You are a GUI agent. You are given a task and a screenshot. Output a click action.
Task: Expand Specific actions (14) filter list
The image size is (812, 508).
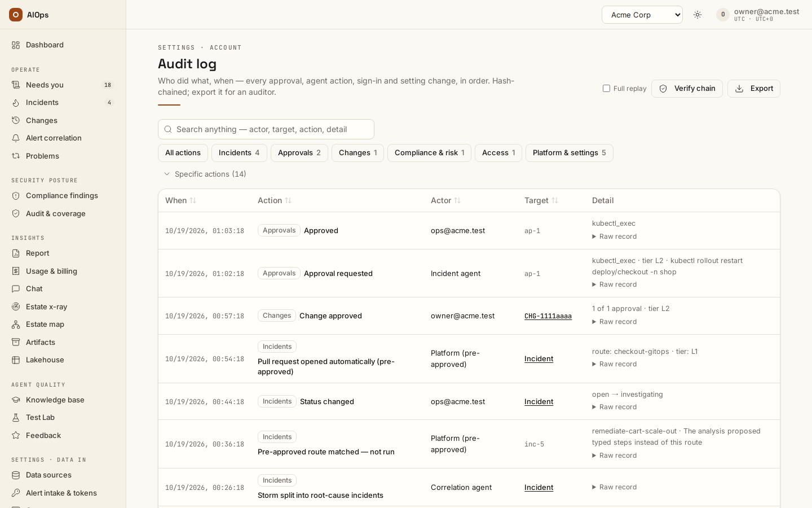(x=205, y=174)
